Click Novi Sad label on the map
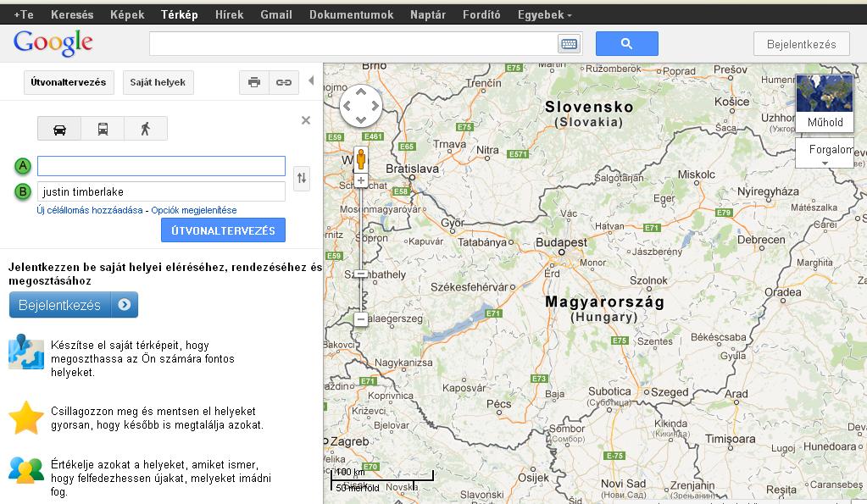Screen dimensions: 867x504 click(x=623, y=484)
